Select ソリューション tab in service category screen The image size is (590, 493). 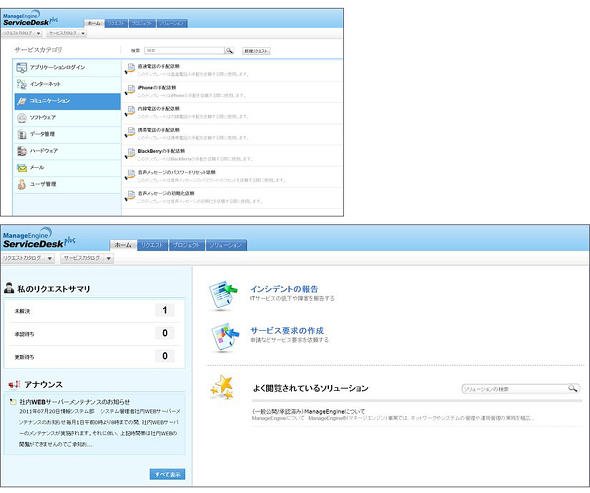tap(172, 23)
